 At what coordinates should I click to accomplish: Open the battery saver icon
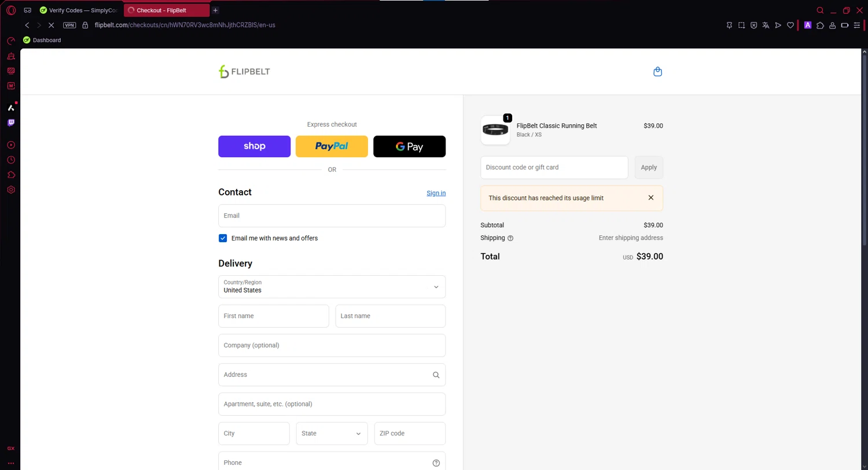tap(845, 25)
